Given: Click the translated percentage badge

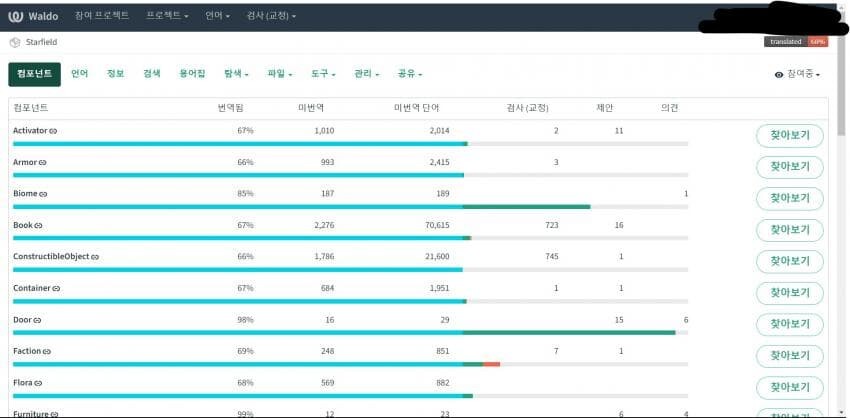Looking at the screenshot, I should pyautogui.click(x=796, y=42).
